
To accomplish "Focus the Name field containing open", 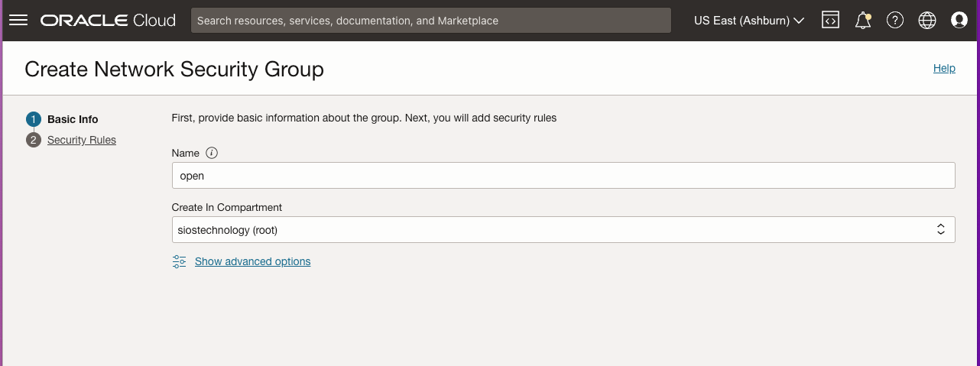I will point(563,175).
